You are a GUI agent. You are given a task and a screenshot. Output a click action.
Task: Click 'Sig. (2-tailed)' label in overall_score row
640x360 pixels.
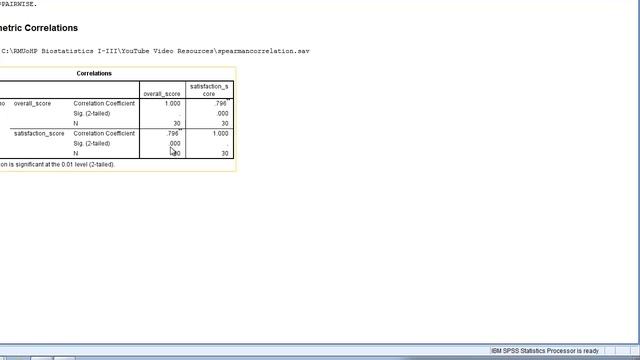[x=92, y=113]
